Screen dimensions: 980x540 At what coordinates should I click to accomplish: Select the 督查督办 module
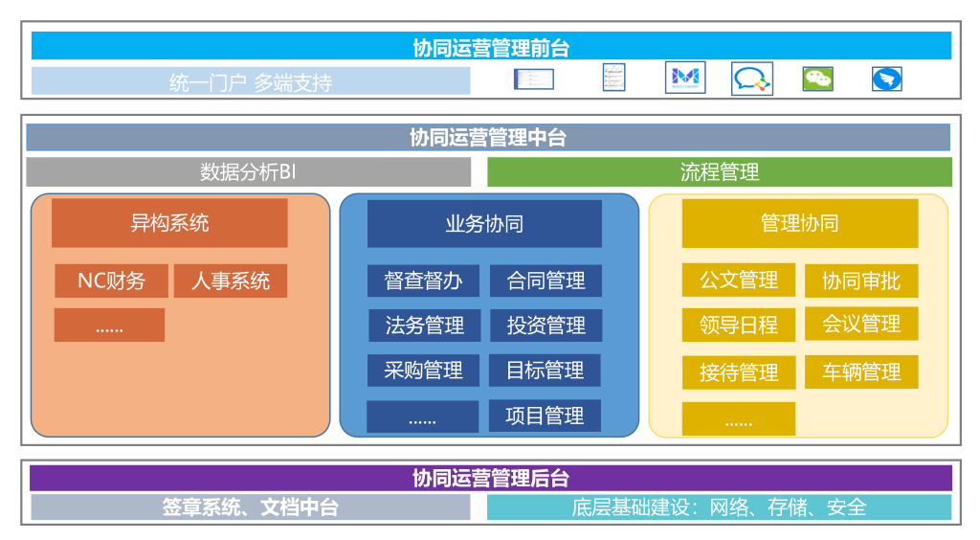pos(424,281)
